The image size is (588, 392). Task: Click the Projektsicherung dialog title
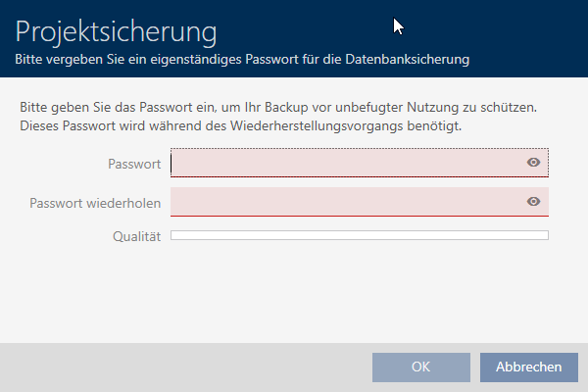click(116, 32)
